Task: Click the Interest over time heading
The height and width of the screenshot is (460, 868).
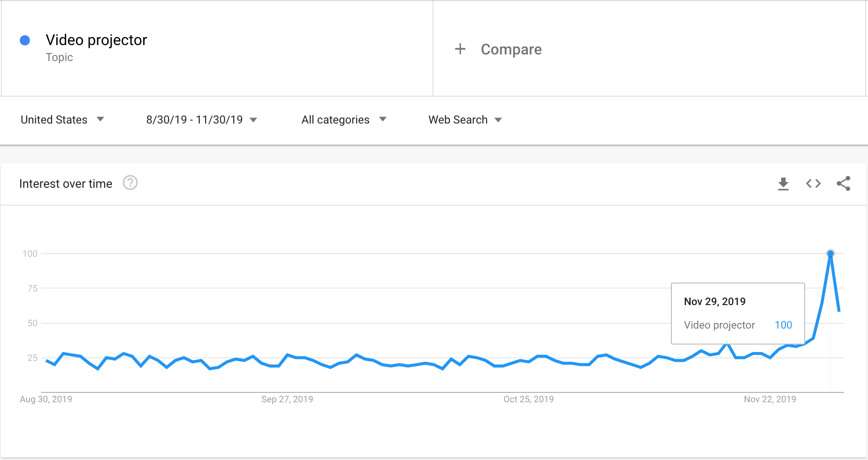Action: coord(66,184)
